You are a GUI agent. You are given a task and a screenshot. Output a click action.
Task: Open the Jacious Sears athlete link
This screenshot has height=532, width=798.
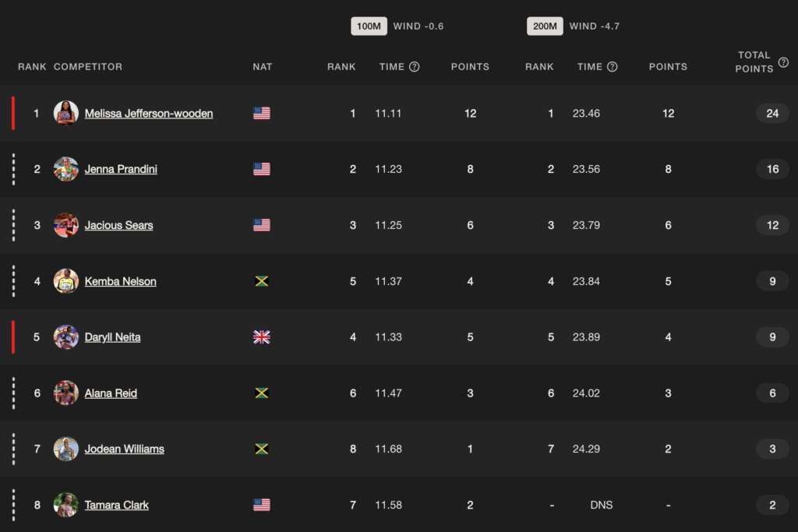tap(118, 225)
